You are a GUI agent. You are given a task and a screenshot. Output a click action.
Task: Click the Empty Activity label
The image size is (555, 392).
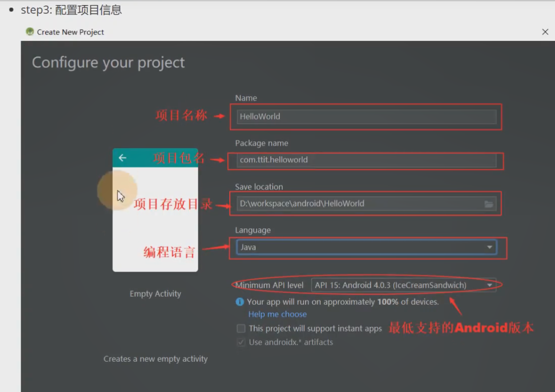[155, 293]
